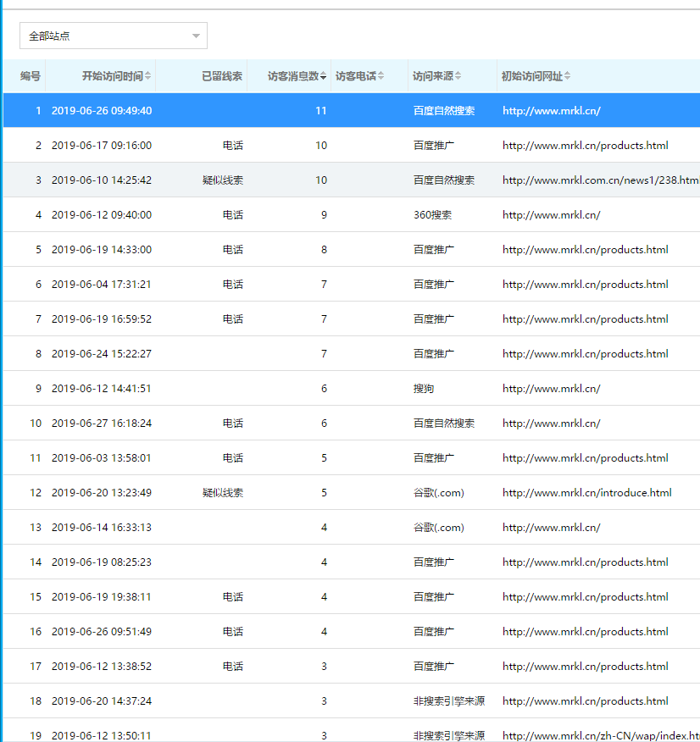Click sort icon beside 初始访问网址 header

point(568,76)
